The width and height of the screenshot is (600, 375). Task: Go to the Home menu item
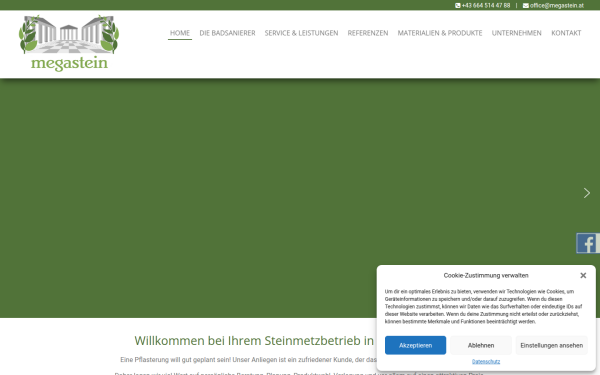180,33
